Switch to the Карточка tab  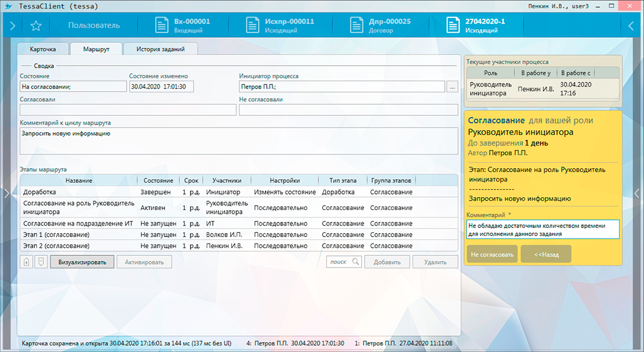tap(43, 49)
